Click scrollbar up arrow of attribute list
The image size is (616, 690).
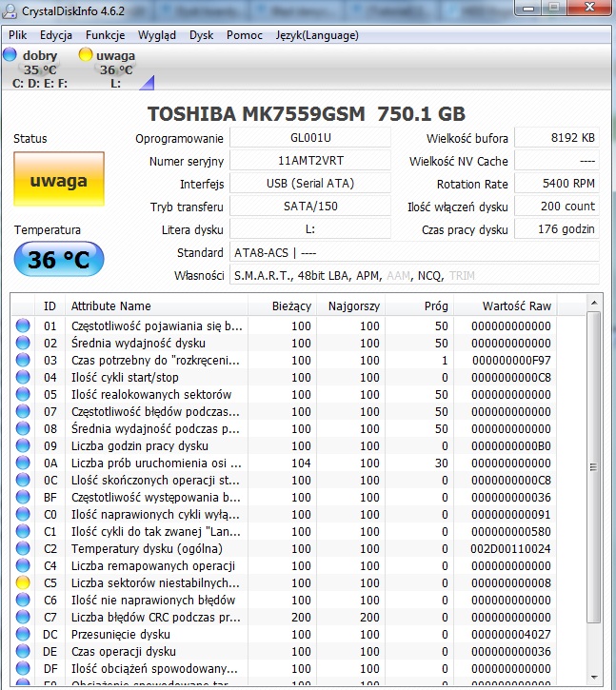(594, 303)
